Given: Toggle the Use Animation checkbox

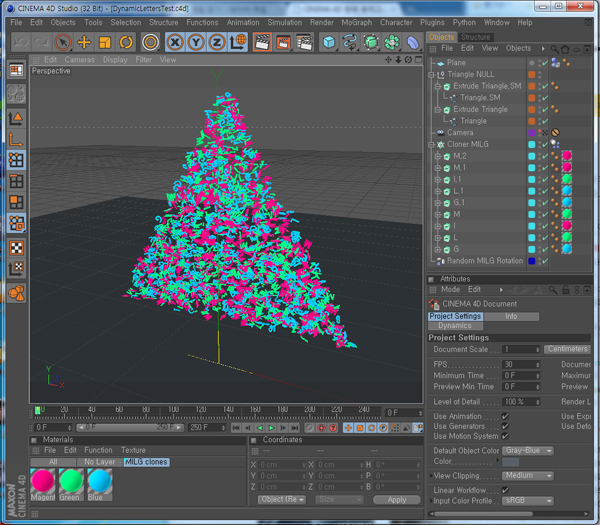Looking at the screenshot, I should pyautogui.click(x=505, y=416).
